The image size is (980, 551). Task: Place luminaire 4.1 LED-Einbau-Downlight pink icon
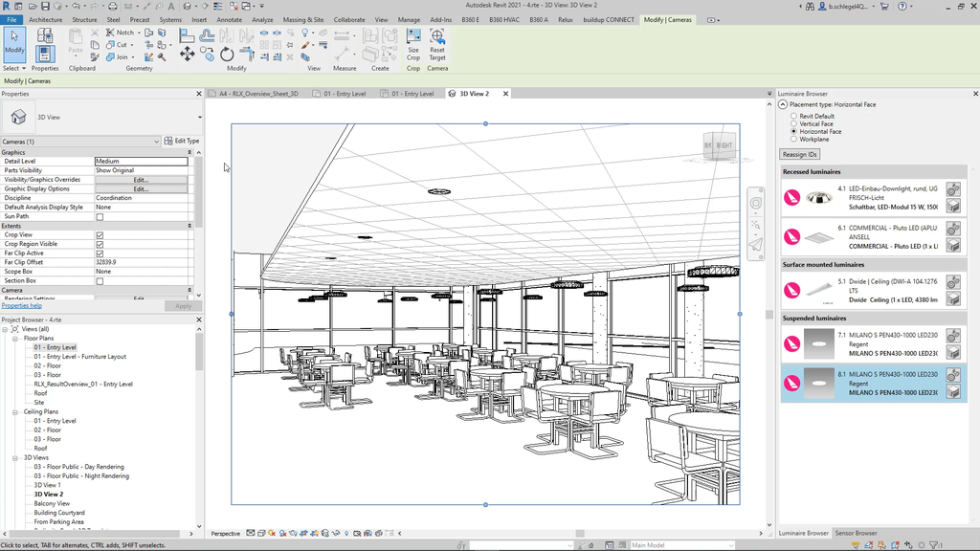791,197
